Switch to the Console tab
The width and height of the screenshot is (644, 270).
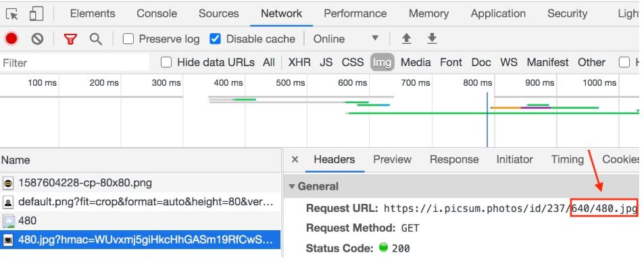[157, 13]
